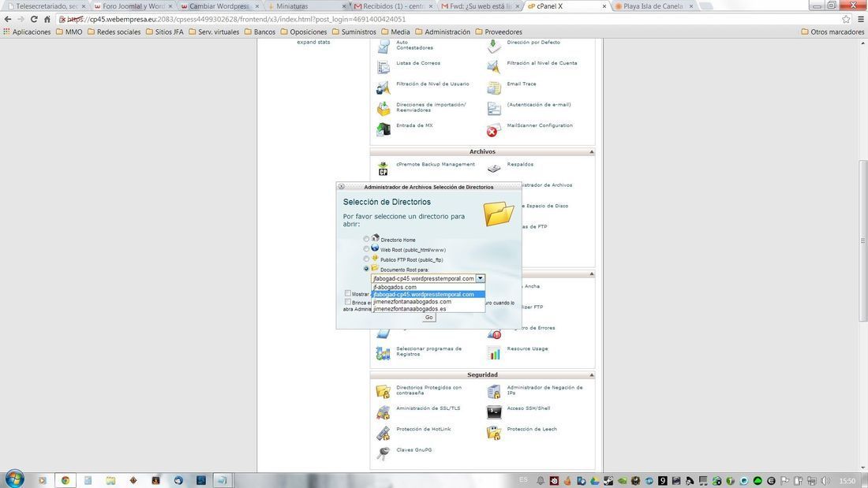This screenshot has height=488, width=868.
Task: Select Web Root (public_html/www) radio button
Action: click(366, 249)
